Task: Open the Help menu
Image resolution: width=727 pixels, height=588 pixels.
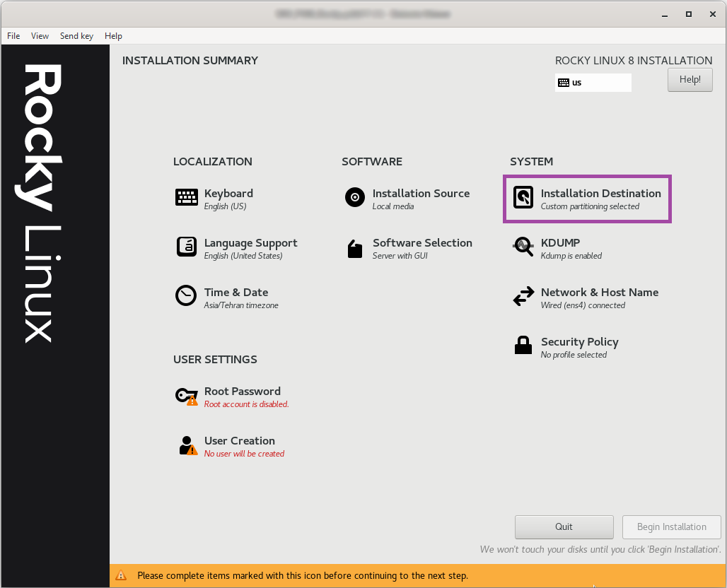Action: 113,35
